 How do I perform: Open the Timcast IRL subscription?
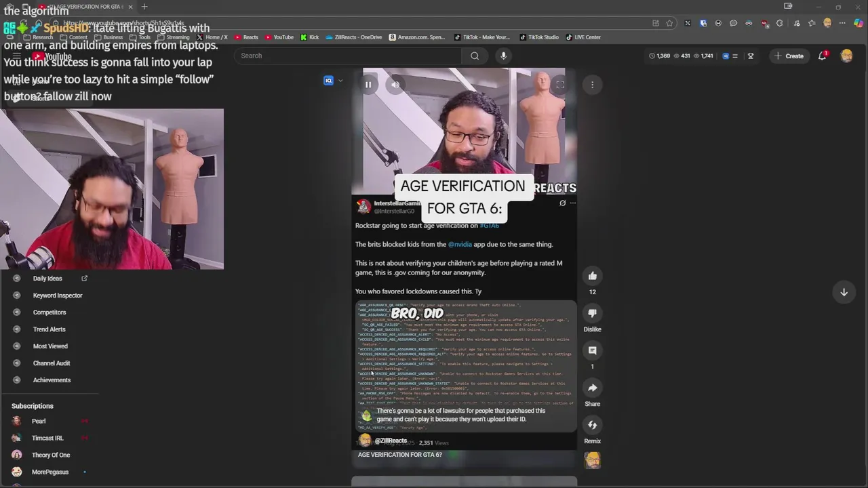click(47, 438)
